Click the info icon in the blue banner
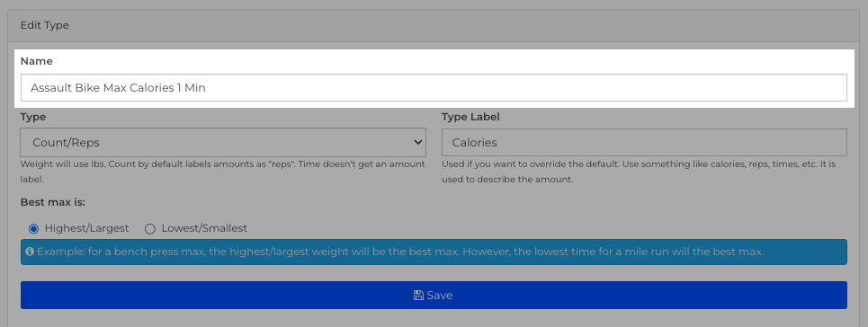The image size is (868, 327). pos(30,252)
